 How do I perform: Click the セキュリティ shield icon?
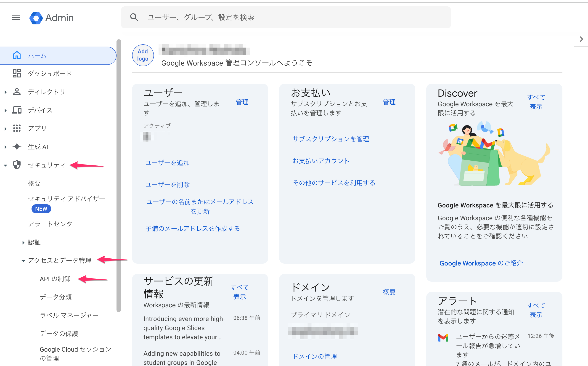17,165
